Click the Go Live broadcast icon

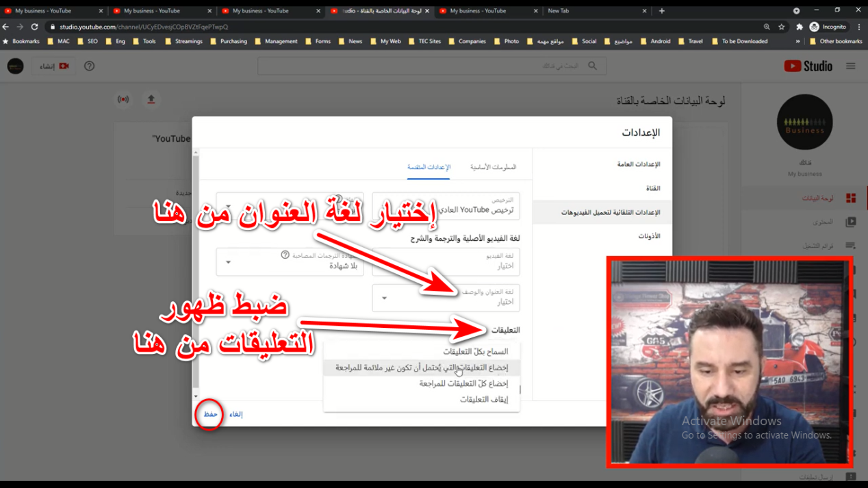point(123,100)
